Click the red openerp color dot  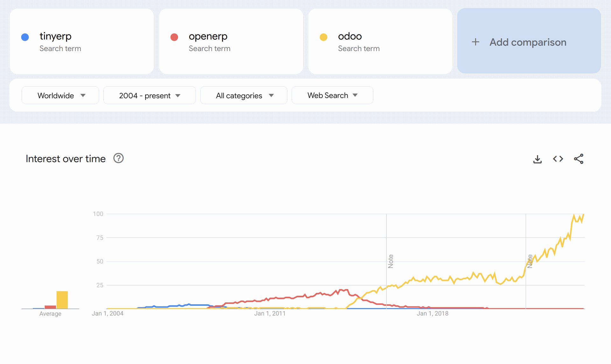(x=174, y=37)
